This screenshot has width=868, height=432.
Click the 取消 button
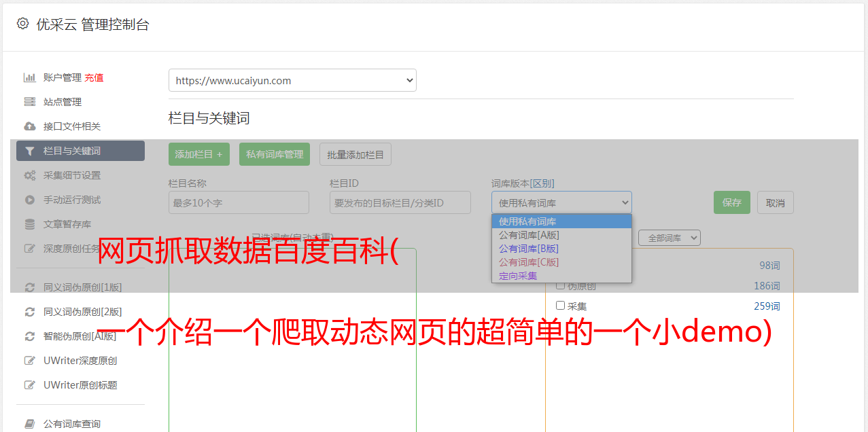coord(776,202)
